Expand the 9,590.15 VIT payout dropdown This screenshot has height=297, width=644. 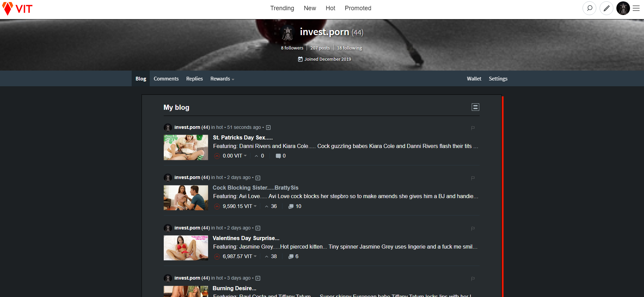tap(240, 206)
